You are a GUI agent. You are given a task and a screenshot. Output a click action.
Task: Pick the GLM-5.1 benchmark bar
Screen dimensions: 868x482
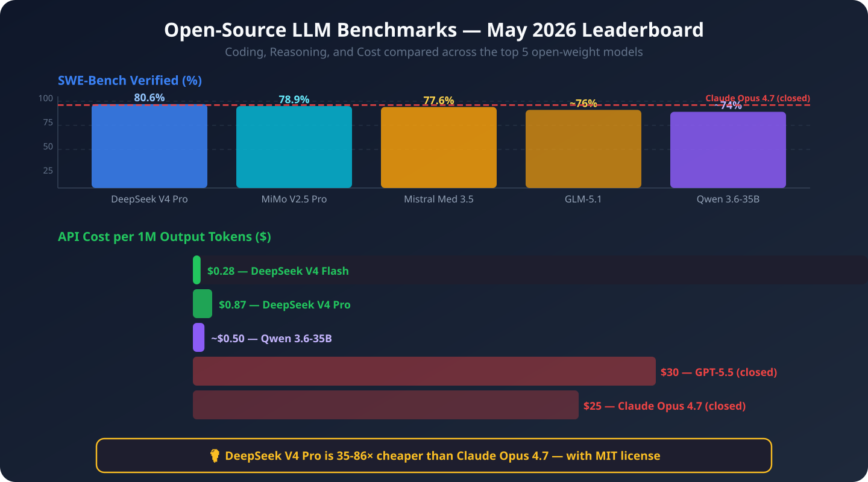583,149
